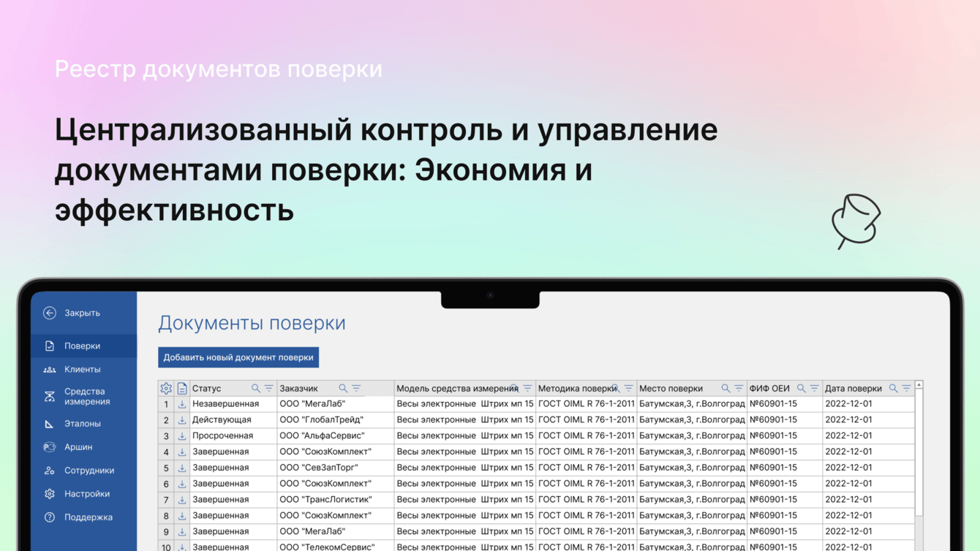Click the Весы электронные model cell in row 7
The image size is (980, 551).
pos(465,500)
